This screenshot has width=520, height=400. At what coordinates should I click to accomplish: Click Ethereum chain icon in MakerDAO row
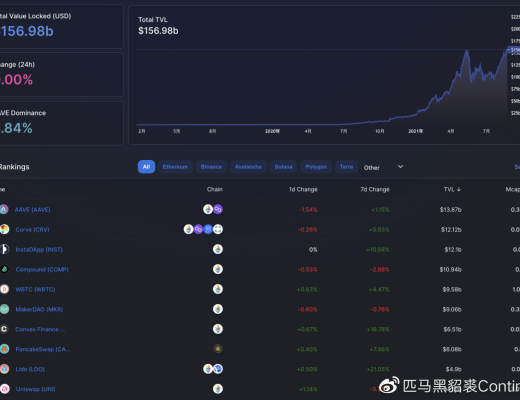(x=218, y=309)
